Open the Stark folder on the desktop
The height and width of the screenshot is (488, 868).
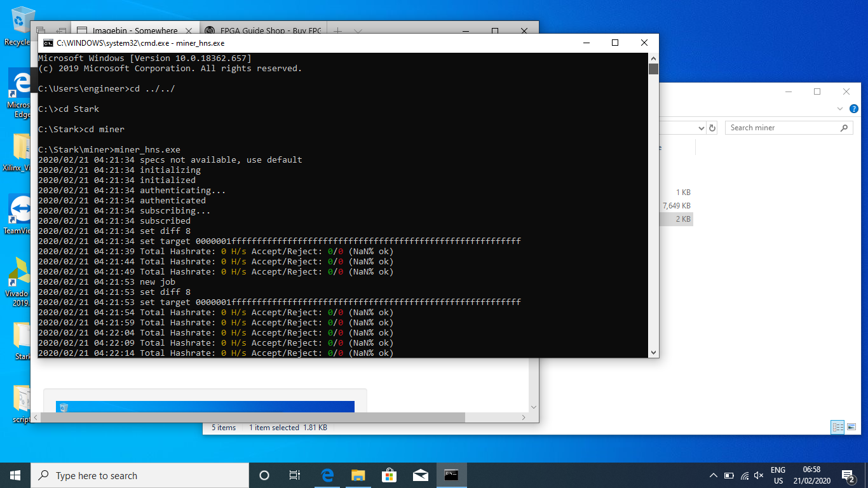tap(22, 341)
